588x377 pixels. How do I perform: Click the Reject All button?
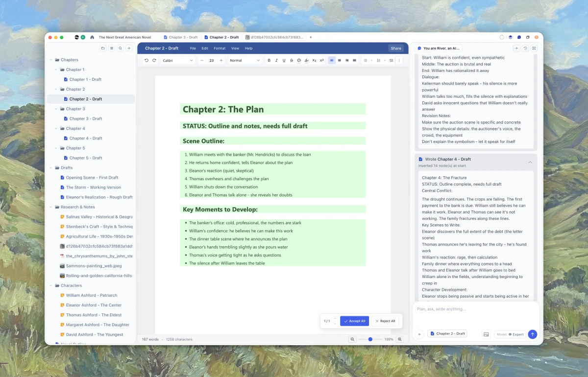point(385,321)
